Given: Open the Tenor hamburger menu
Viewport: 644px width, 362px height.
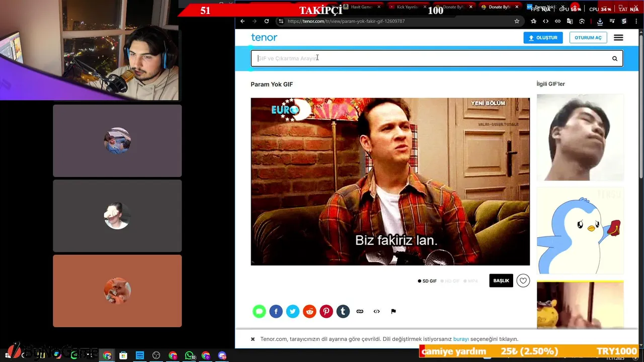Looking at the screenshot, I should (618, 38).
